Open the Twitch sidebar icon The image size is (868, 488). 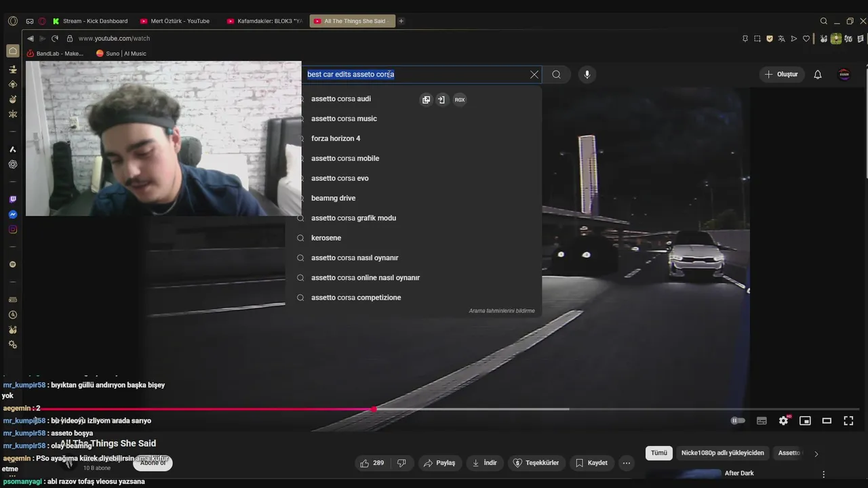tap(13, 199)
